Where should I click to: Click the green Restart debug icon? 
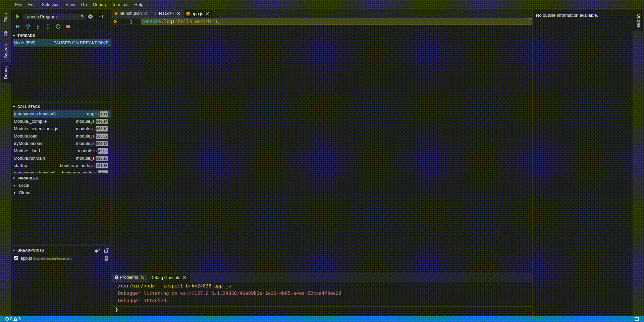click(x=58, y=26)
